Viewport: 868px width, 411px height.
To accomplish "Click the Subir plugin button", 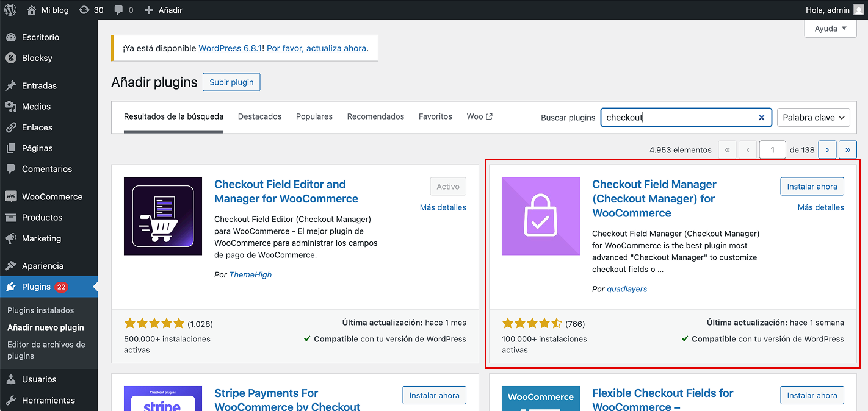I will [231, 82].
